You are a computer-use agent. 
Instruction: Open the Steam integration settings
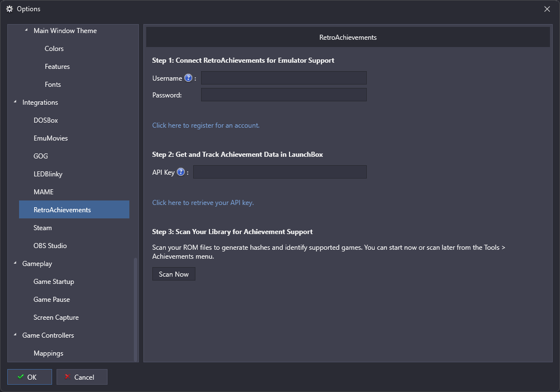click(43, 228)
